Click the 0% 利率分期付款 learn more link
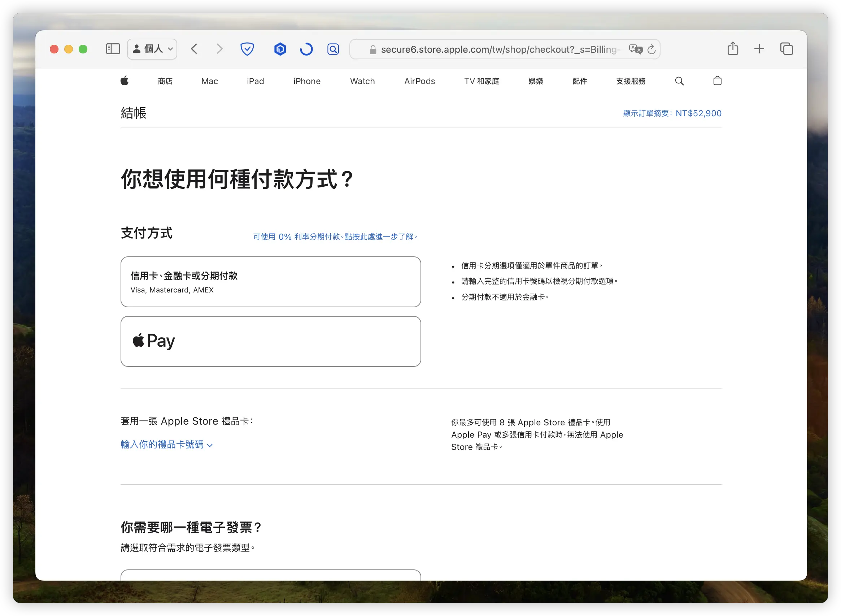The width and height of the screenshot is (841, 616). click(x=335, y=237)
